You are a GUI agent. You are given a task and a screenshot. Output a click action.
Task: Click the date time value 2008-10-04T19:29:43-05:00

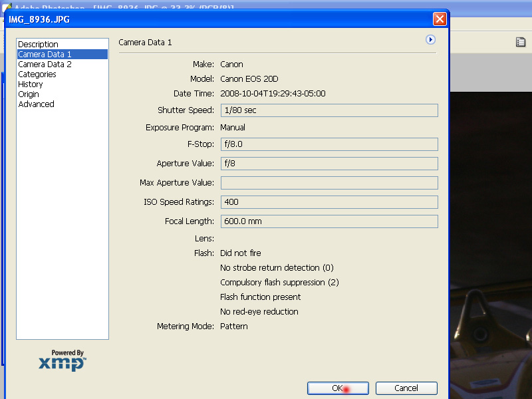click(x=273, y=94)
